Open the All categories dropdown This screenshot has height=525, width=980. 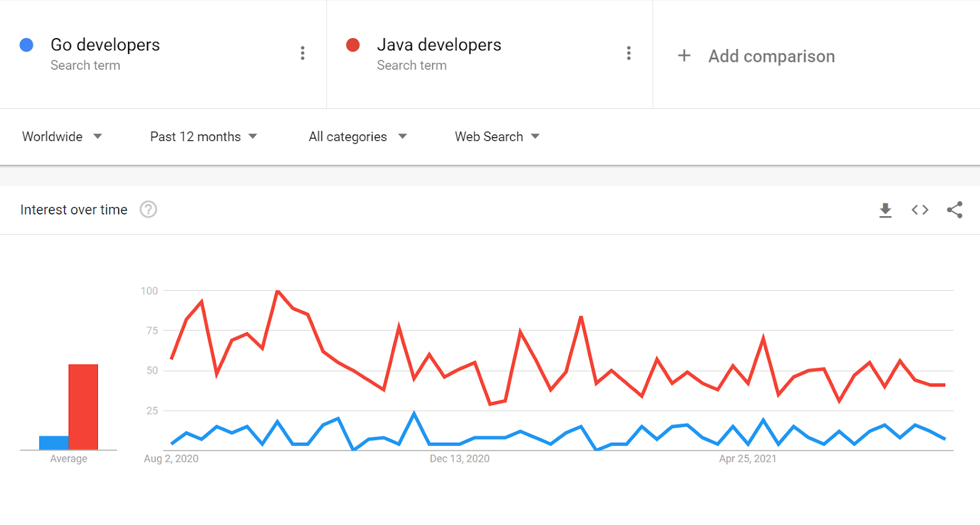357,137
